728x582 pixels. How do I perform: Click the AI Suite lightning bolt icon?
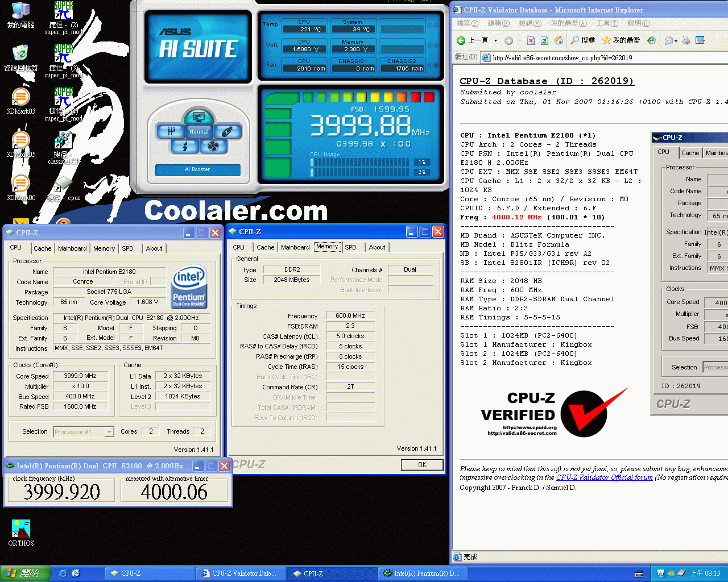click(x=185, y=147)
